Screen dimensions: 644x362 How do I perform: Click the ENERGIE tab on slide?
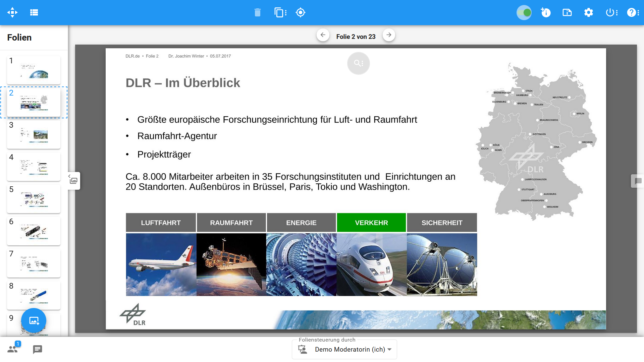[301, 223]
